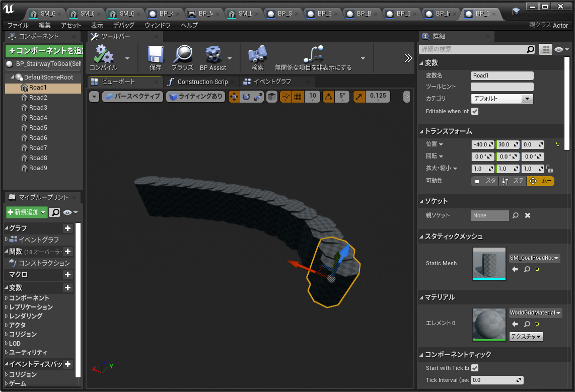Image resolution: width=575 pixels, height=392 pixels.
Task: Open the grid snap value 10 menu
Action: (x=313, y=96)
